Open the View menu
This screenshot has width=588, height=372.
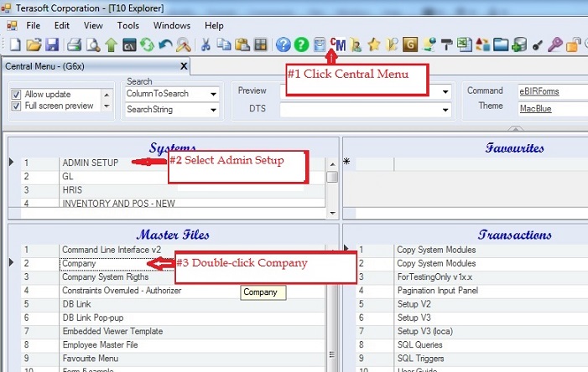[93, 25]
